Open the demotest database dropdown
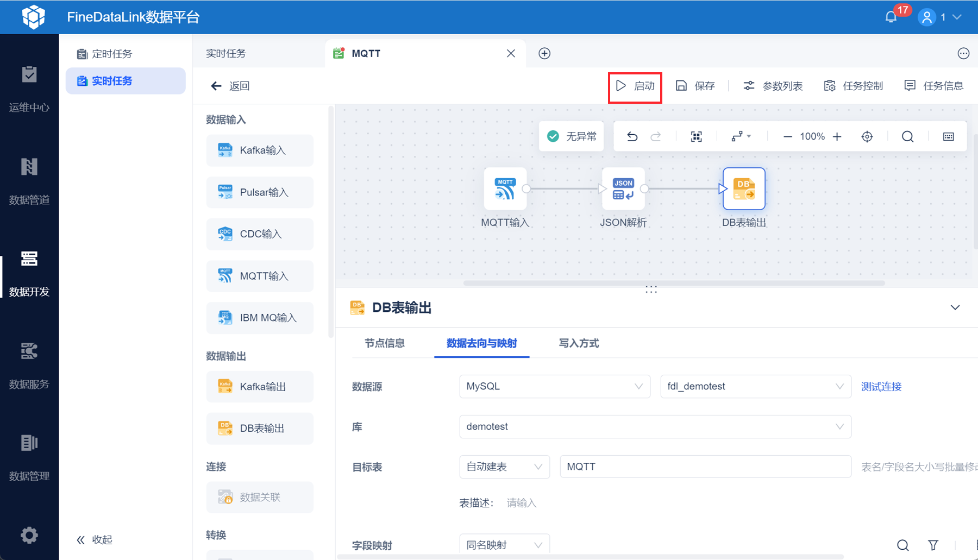This screenshot has height=560, width=978. tap(655, 426)
